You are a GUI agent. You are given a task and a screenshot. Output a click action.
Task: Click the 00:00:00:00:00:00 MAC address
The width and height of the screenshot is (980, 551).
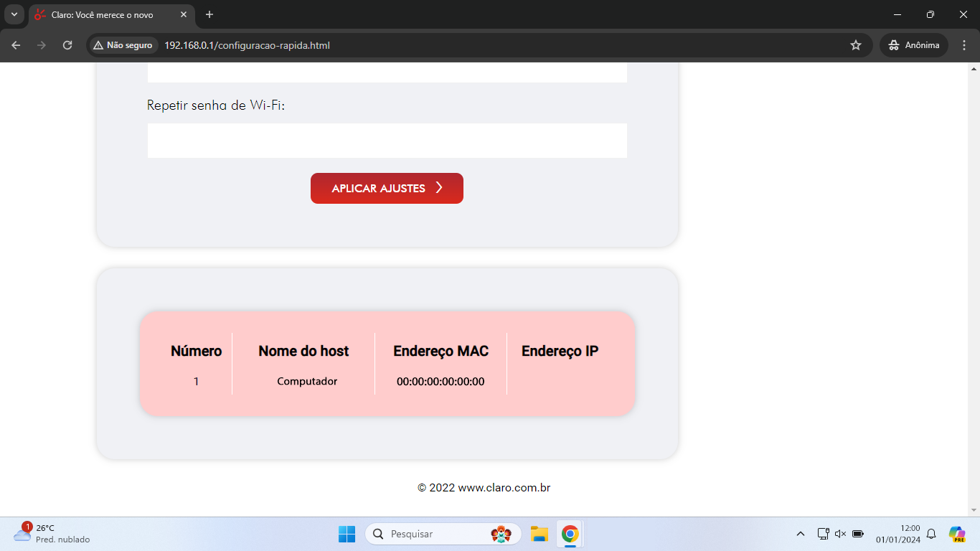click(x=440, y=382)
